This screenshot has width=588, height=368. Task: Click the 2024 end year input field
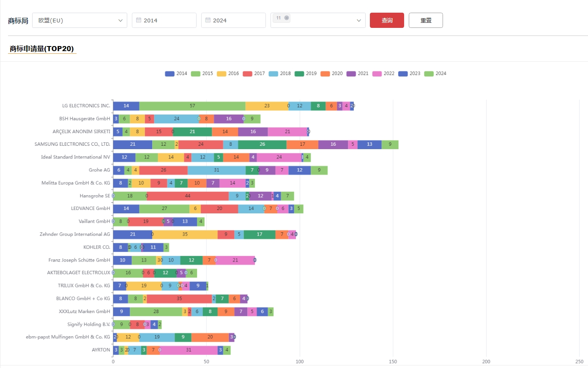[237, 20]
